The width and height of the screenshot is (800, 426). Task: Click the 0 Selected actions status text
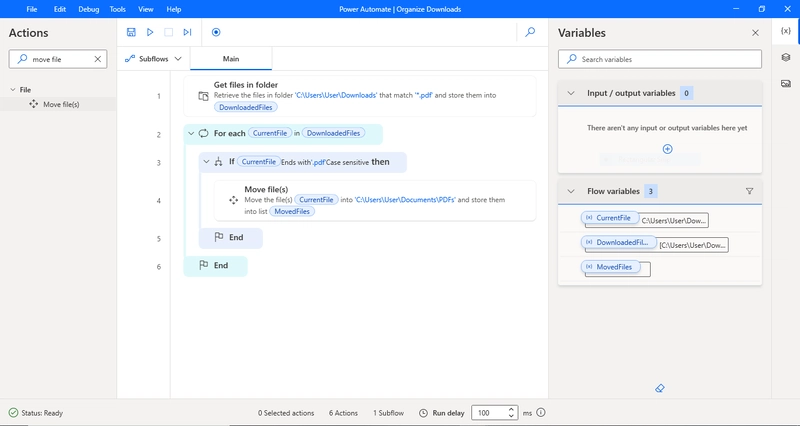(286, 413)
